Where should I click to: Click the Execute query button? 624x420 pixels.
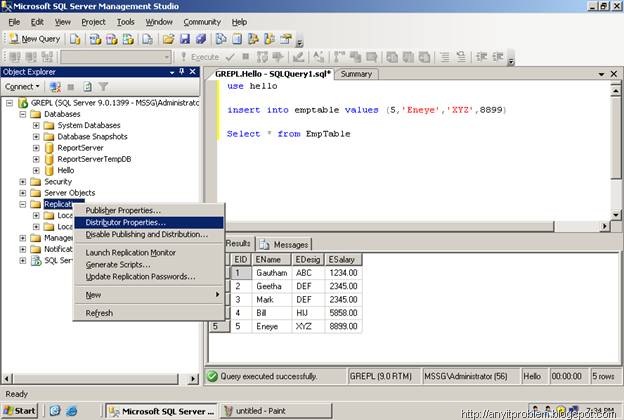(200, 57)
